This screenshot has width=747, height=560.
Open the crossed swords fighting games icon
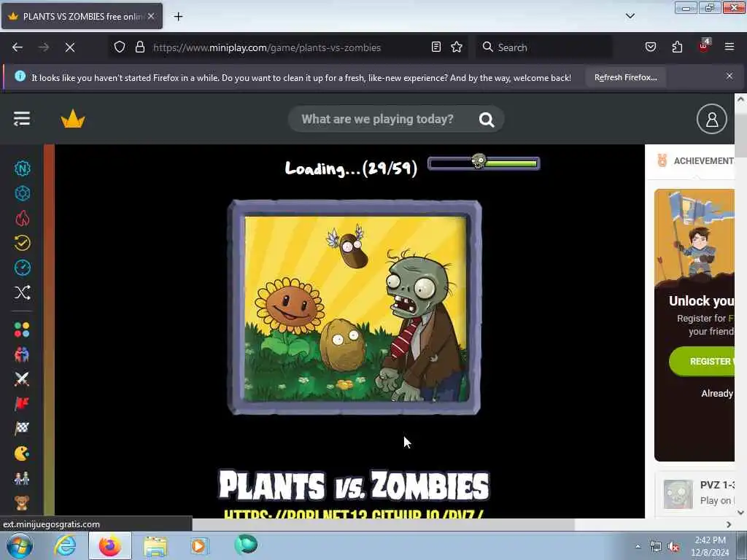click(x=22, y=379)
